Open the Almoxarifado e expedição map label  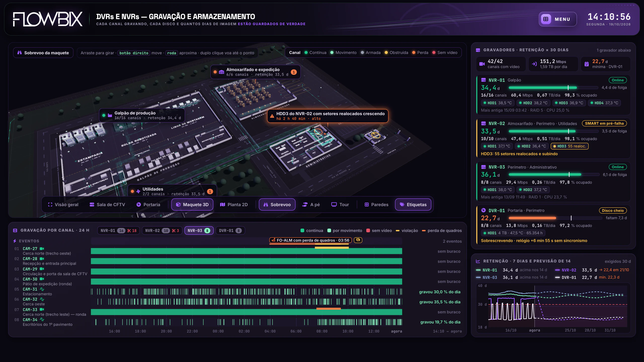click(255, 72)
